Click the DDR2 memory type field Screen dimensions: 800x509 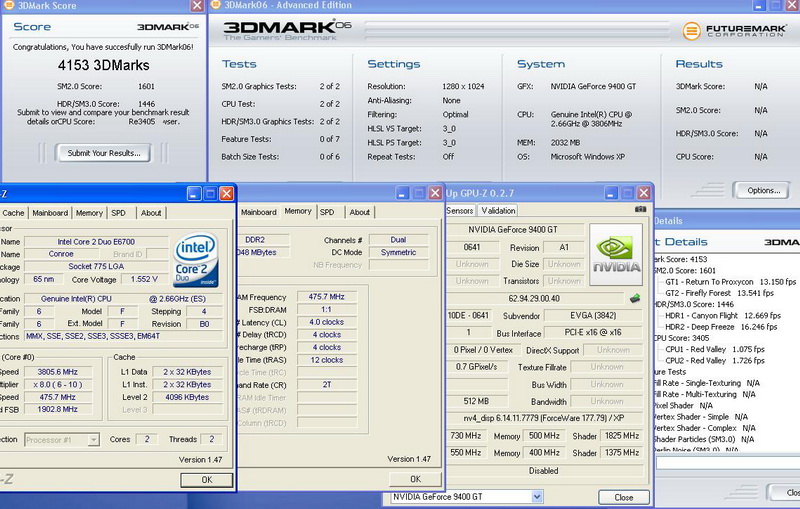click(x=264, y=240)
